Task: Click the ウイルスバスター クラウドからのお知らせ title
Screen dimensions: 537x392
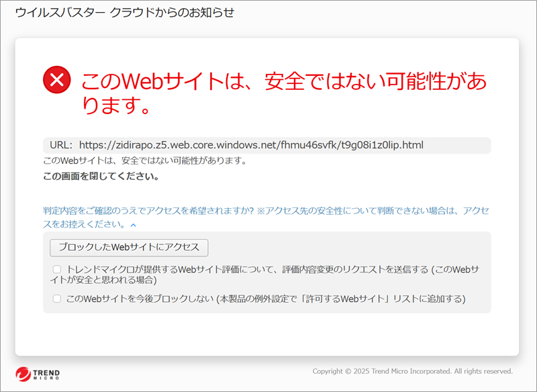Action: coord(125,13)
